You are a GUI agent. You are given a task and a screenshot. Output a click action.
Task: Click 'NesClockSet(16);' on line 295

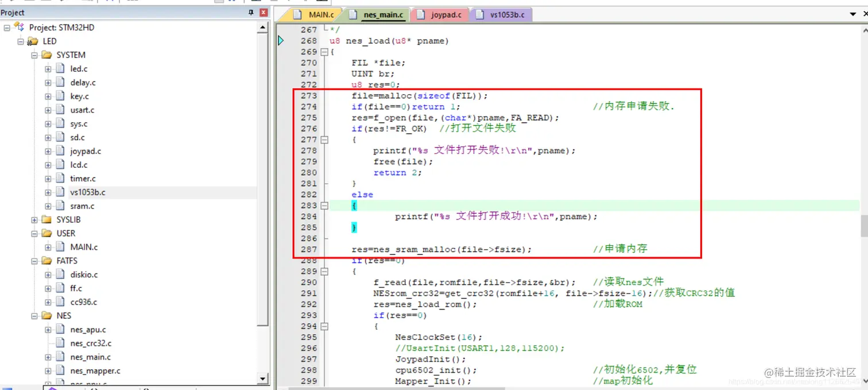(439, 337)
